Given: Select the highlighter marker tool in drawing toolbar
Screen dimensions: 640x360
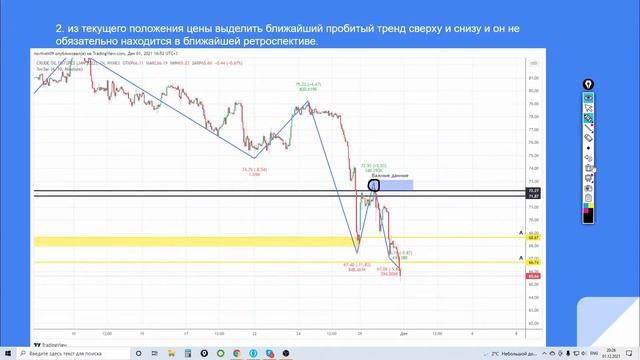Looking at the screenshot, I should tap(588, 118).
